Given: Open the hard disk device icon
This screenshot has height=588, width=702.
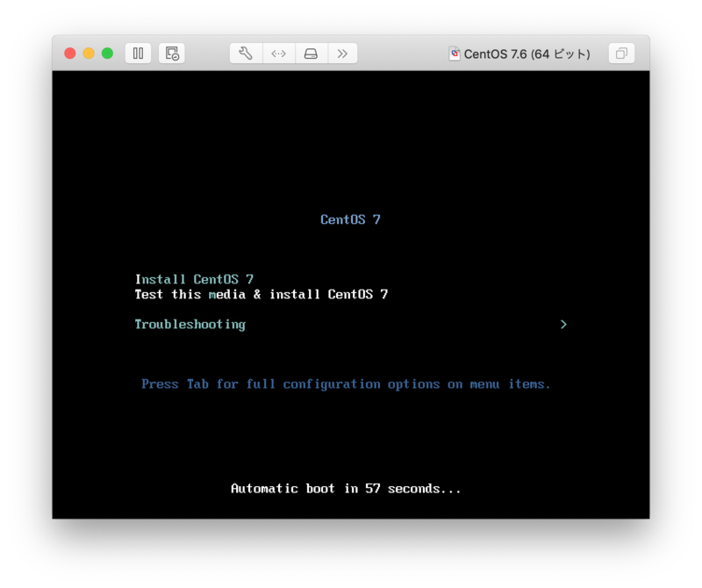Looking at the screenshot, I should (x=312, y=54).
